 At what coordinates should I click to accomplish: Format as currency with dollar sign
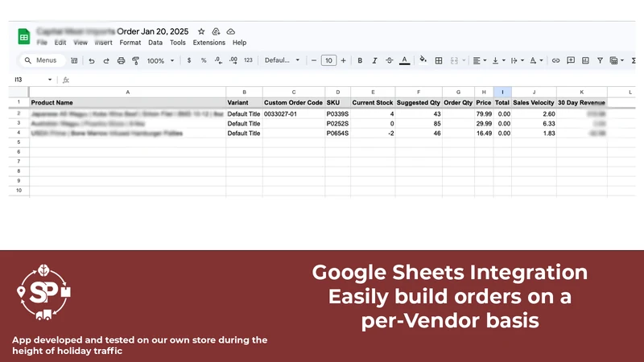[189, 60]
